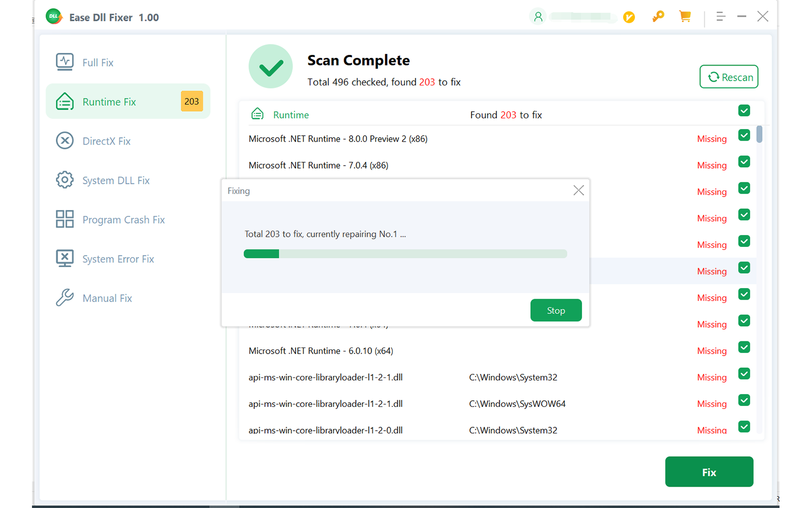This screenshot has height=508, width=812.
Task: Click the Program Crash Fix grid icon
Action: [64, 219]
